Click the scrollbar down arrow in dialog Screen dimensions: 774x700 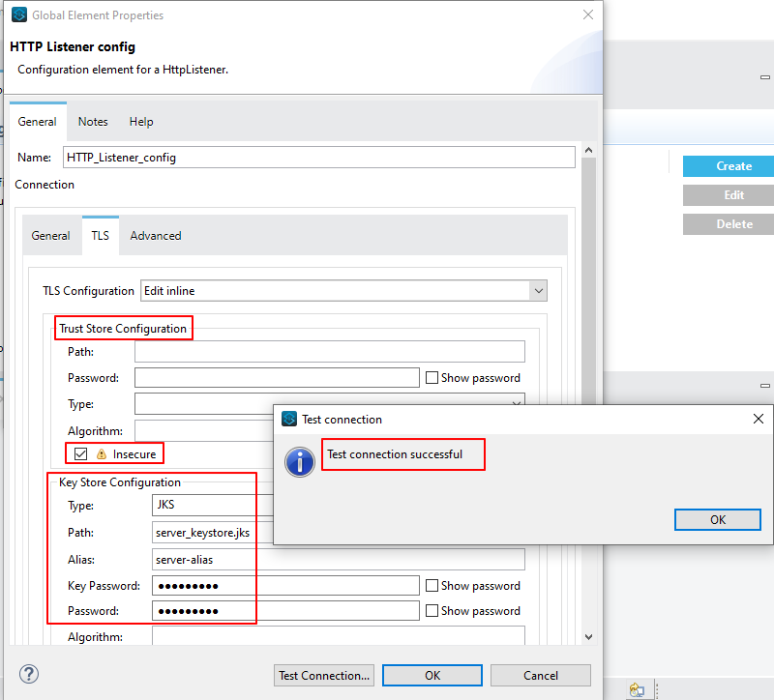588,636
